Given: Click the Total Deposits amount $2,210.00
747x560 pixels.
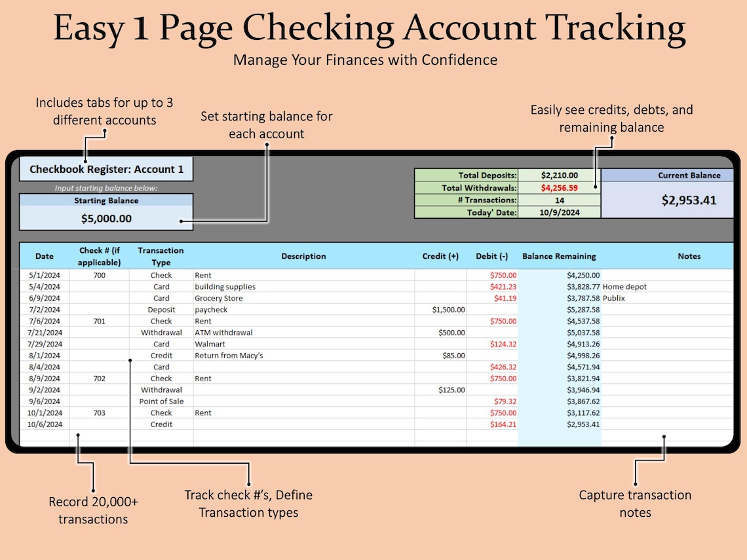Looking at the screenshot, I should pos(559,175).
